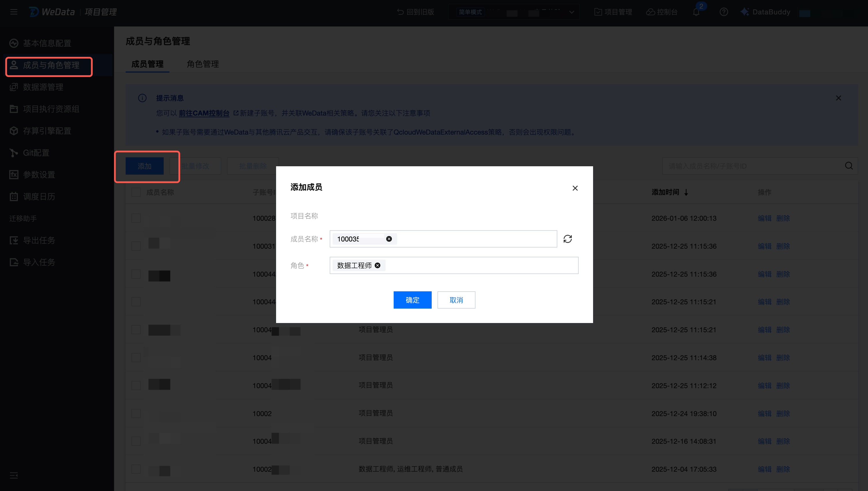The height and width of the screenshot is (491, 868).
Task: Click the refresh icon beside member name field
Action: point(567,239)
